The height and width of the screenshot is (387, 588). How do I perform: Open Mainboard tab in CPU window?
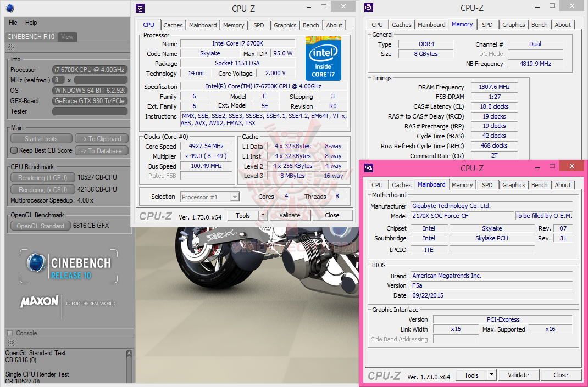pos(203,25)
